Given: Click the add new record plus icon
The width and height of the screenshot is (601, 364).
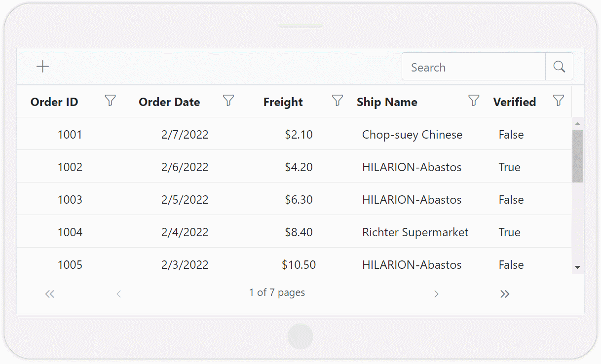Looking at the screenshot, I should [42, 66].
